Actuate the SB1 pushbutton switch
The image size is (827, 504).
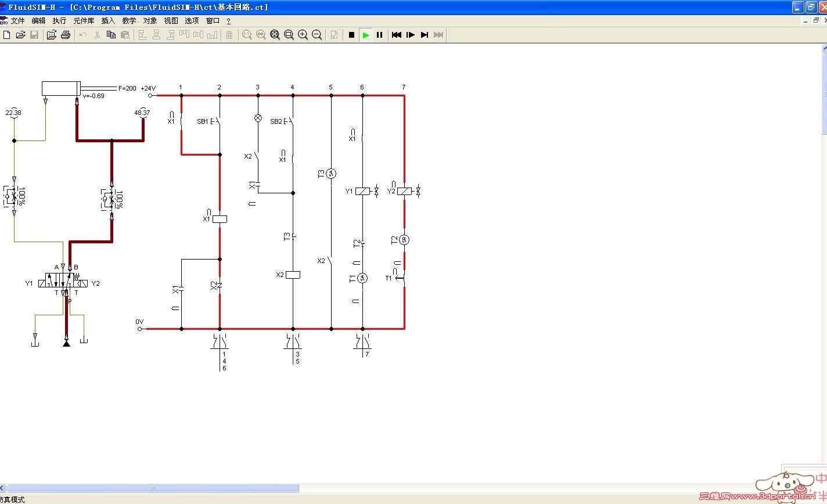[x=216, y=121]
